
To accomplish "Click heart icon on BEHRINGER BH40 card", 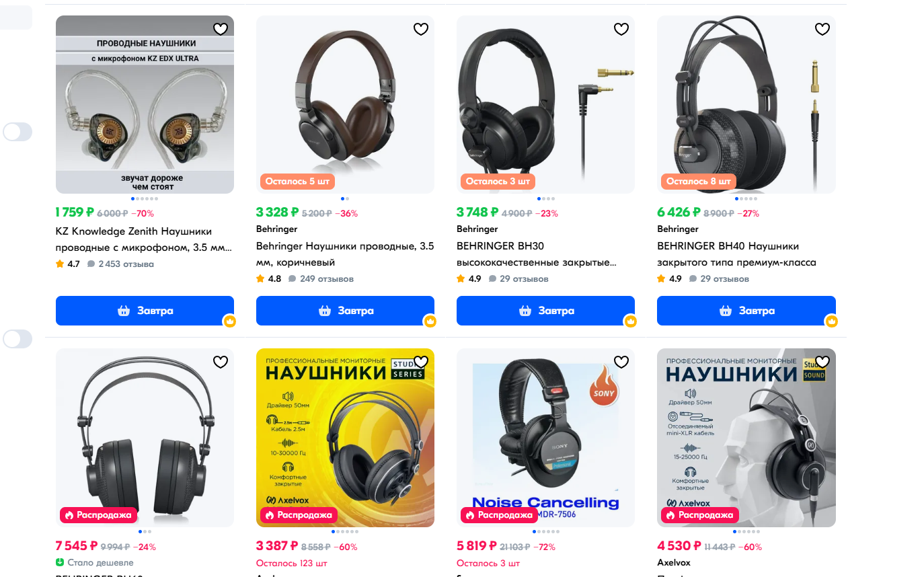I will [x=822, y=29].
